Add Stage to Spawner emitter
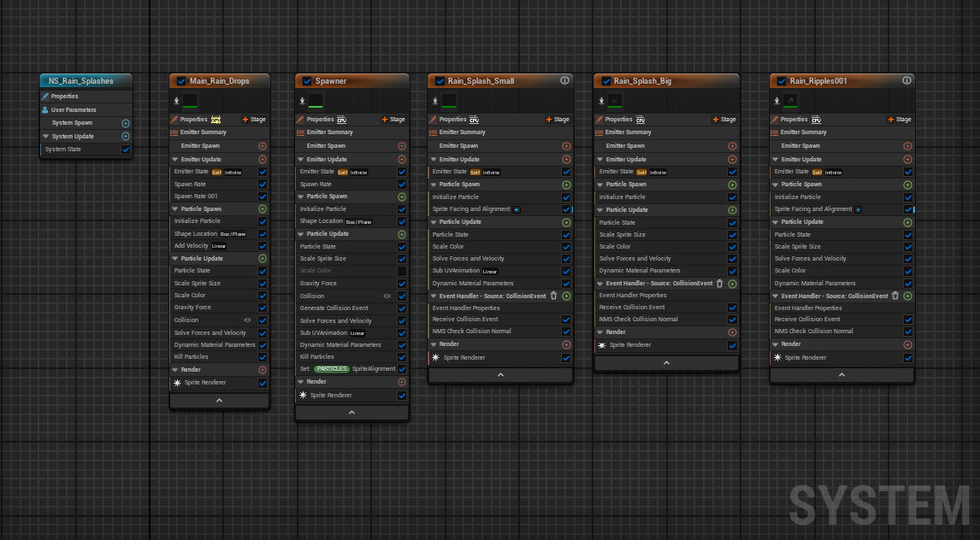980x540 pixels. pyautogui.click(x=393, y=120)
